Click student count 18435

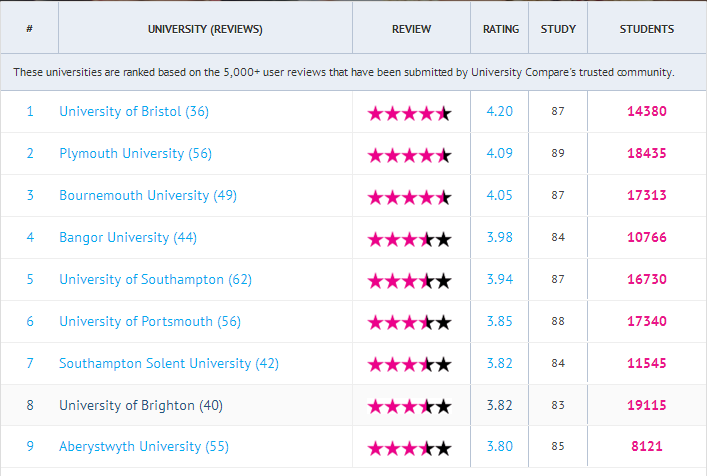(647, 153)
